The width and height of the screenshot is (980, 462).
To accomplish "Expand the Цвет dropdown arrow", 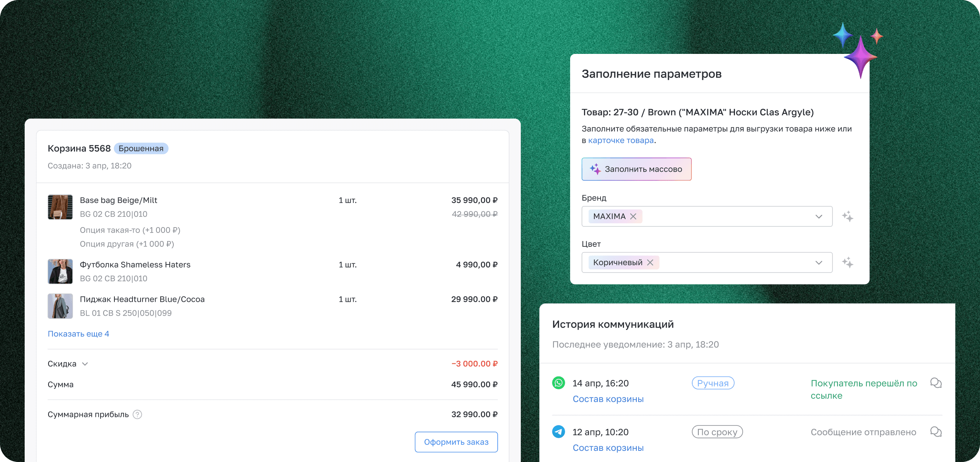I will pos(819,263).
